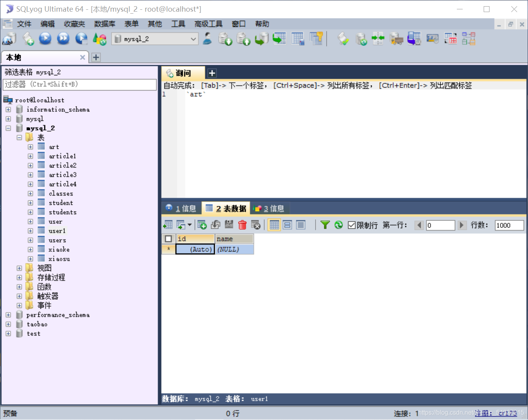The image size is (528, 420).
Task: Click the new connection toolbar icon
Action: point(9,38)
